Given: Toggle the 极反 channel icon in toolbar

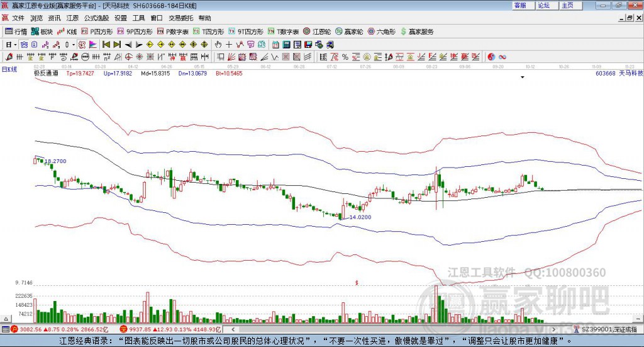Looking at the screenshot, I should click(x=81, y=45).
